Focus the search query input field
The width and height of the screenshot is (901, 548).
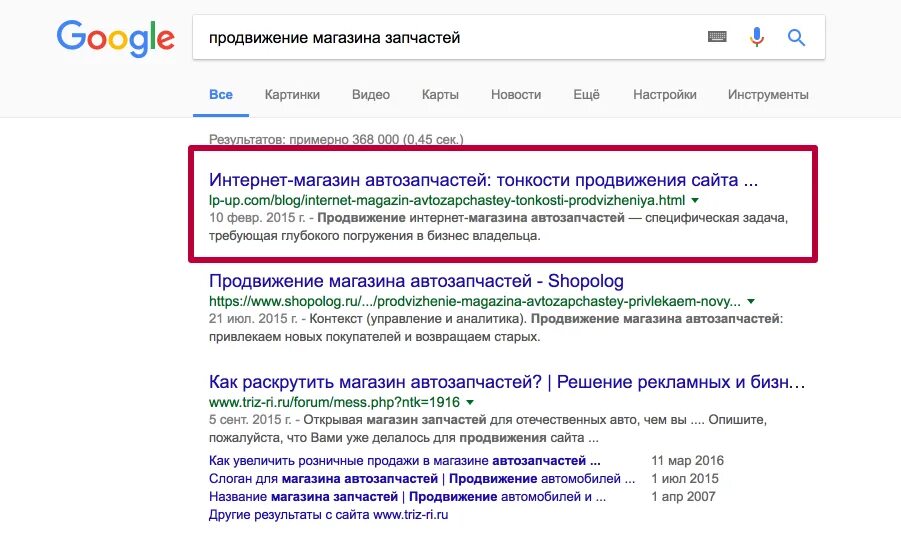[448, 38]
